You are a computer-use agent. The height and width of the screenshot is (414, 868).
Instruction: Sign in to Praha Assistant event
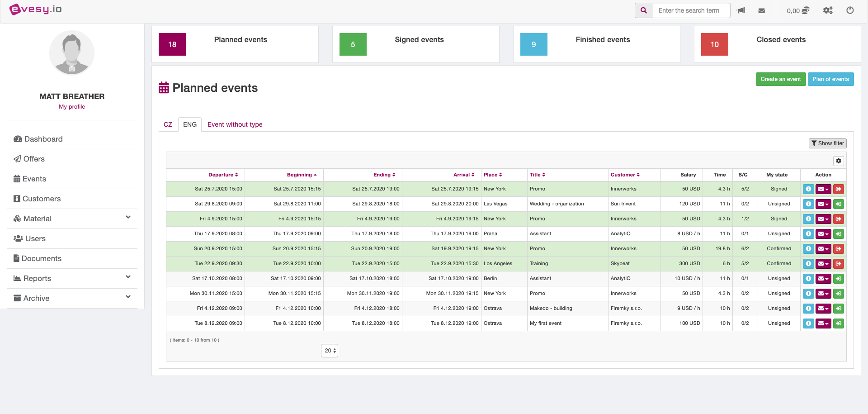(x=839, y=234)
